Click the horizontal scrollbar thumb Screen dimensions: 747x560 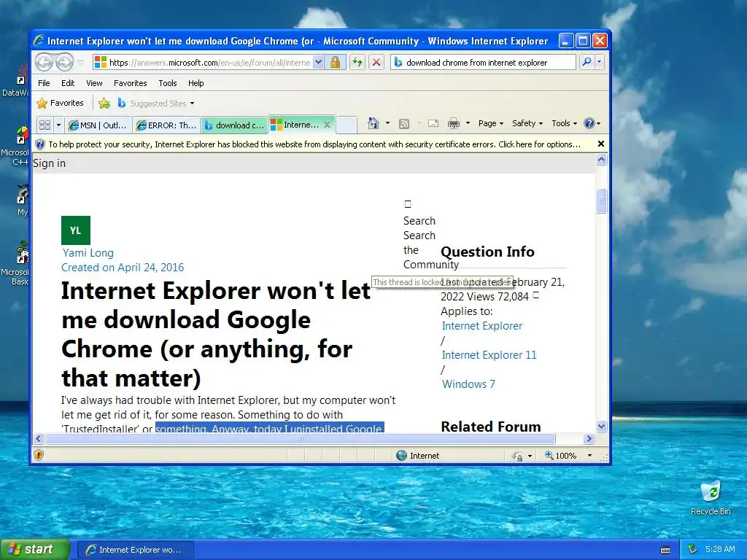click(x=300, y=438)
